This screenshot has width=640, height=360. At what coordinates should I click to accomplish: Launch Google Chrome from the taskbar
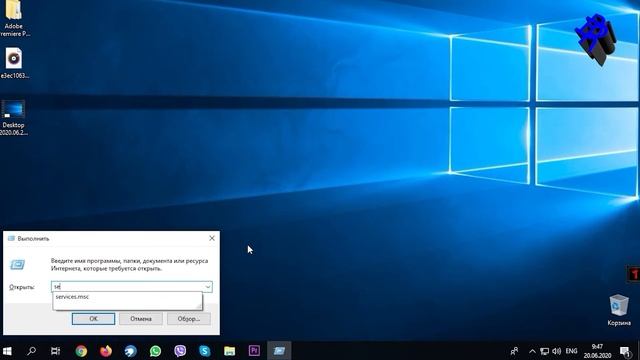point(81,351)
